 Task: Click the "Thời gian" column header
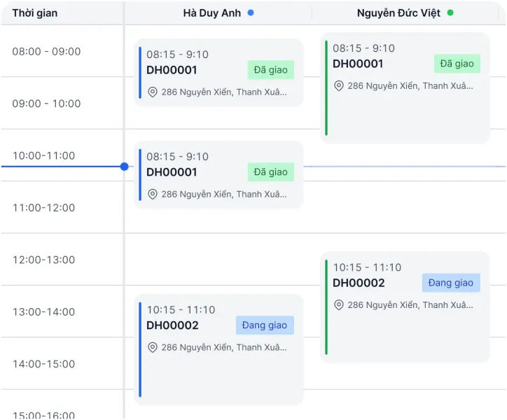[x=35, y=13]
